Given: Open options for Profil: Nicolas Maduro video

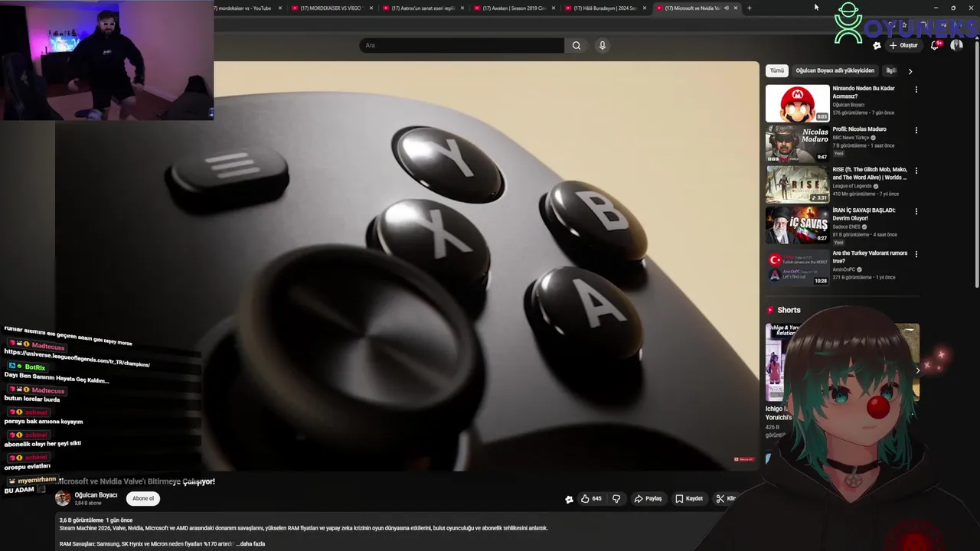Looking at the screenshot, I should click(x=916, y=130).
